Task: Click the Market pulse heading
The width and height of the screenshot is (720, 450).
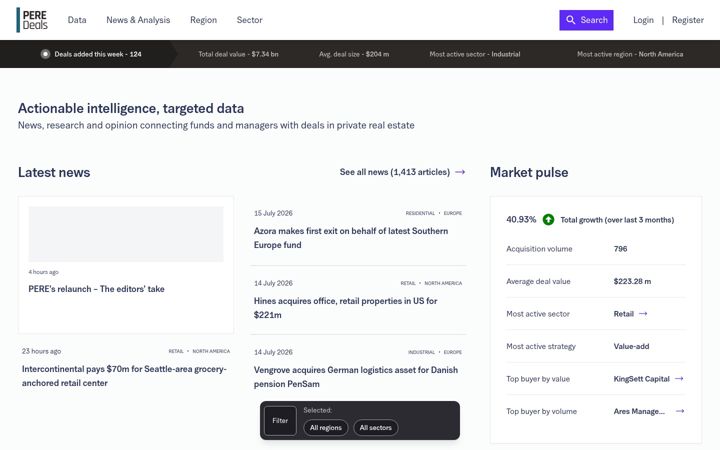Action: (x=529, y=172)
